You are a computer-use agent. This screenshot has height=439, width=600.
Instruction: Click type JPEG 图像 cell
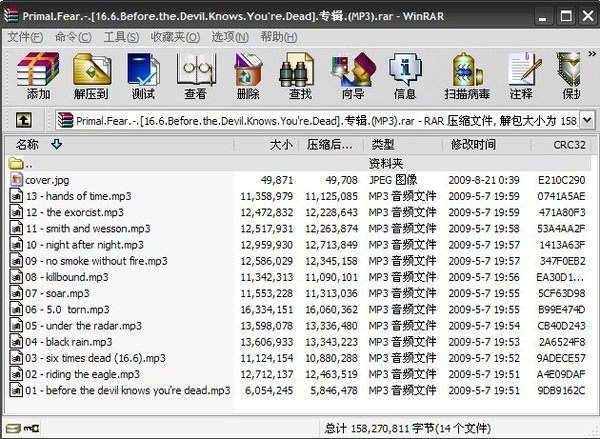pyautogui.click(x=393, y=180)
